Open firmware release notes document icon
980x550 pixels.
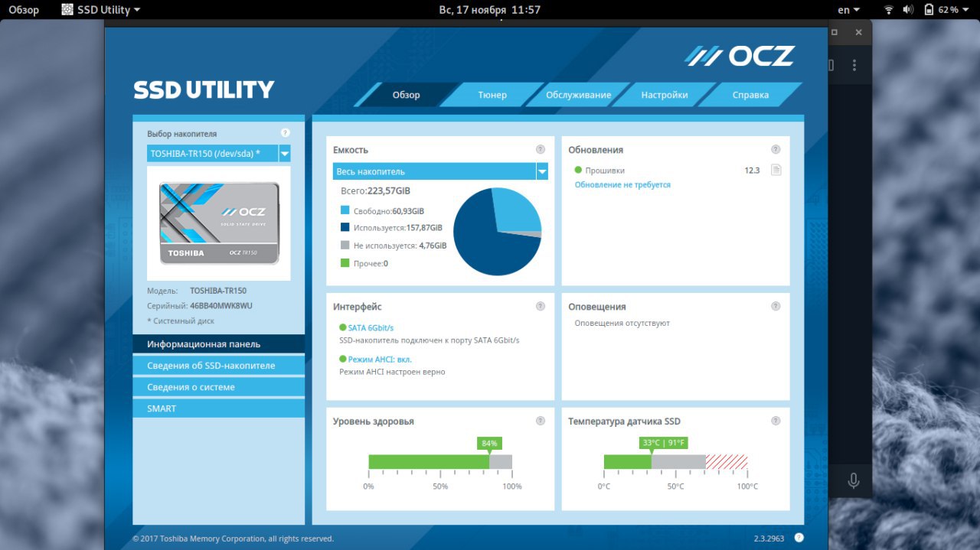pyautogui.click(x=776, y=170)
